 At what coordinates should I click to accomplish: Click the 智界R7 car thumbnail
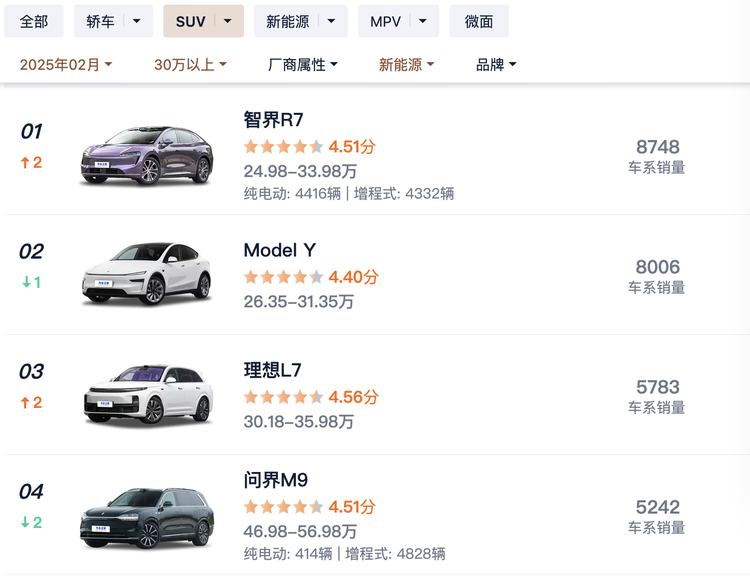coord(147,155)
